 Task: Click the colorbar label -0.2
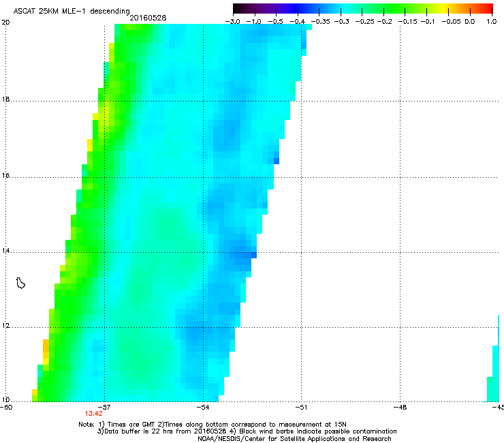pyautogui.click(x=384, y=22)
